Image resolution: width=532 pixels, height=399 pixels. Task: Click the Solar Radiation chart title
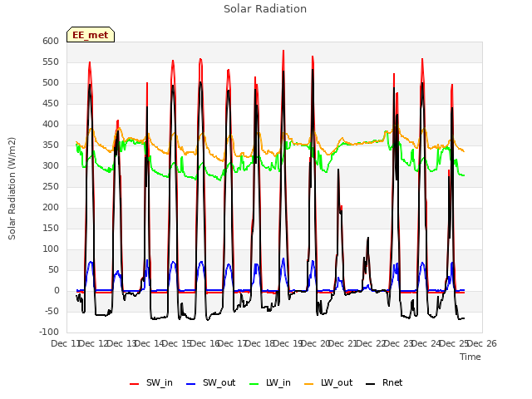pos(265,9)
